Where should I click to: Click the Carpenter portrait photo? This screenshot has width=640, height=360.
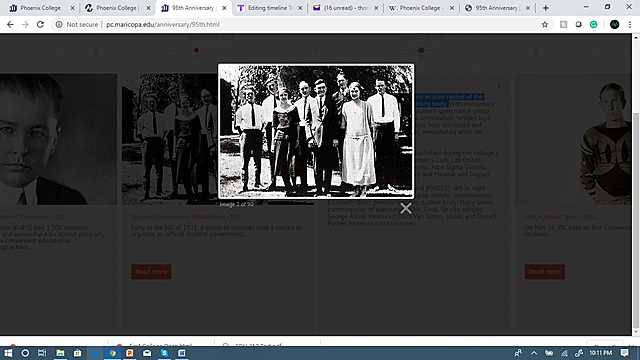[x=58, y=139]
